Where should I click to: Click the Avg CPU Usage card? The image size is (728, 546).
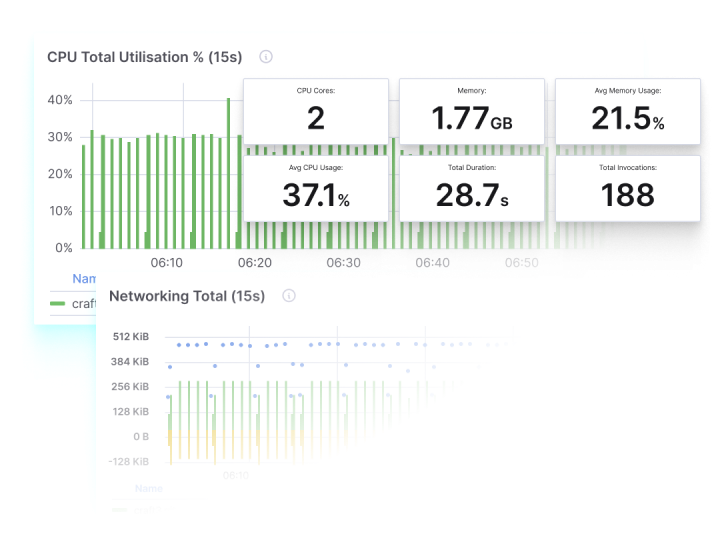coord(316,187)
